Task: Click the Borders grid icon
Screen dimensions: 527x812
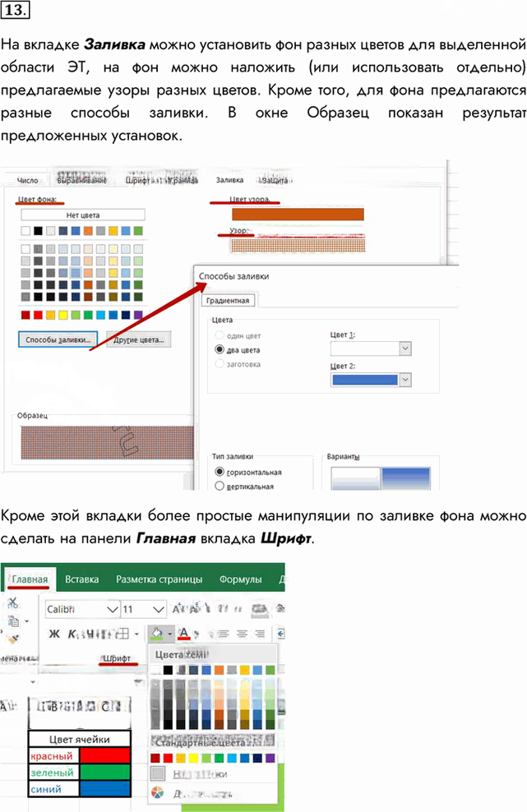Action: tap(123, 634)
